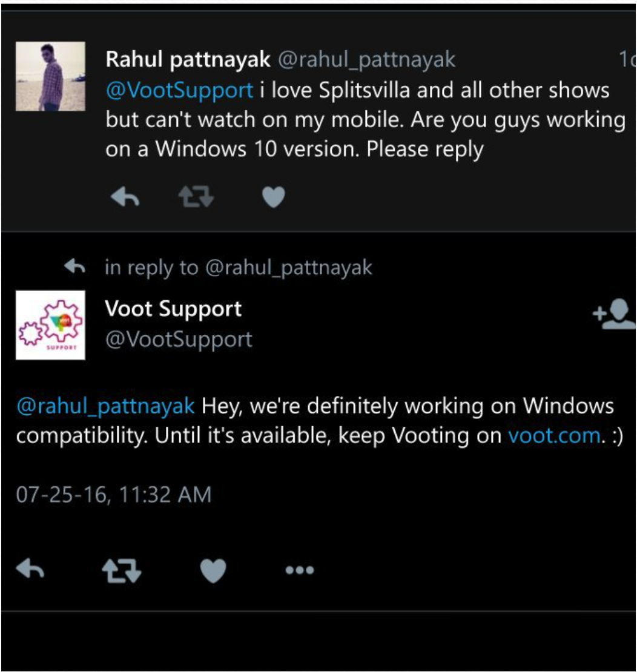Viewport: 637px width, 672px height.
Task: Select the Rahul pattnayak display name
Action: (188, 59)
